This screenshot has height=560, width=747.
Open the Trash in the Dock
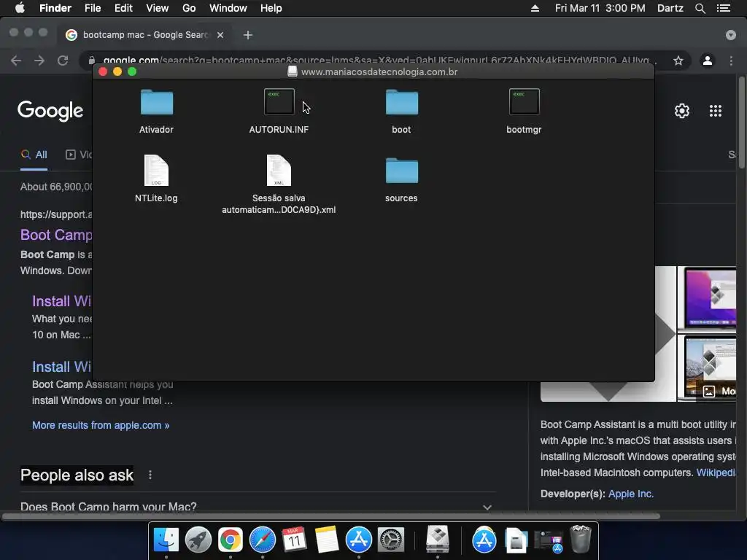580,539
